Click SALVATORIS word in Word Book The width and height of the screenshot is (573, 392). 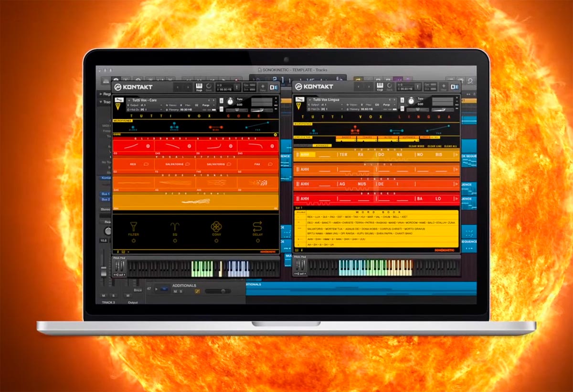[x=316, y=229]
